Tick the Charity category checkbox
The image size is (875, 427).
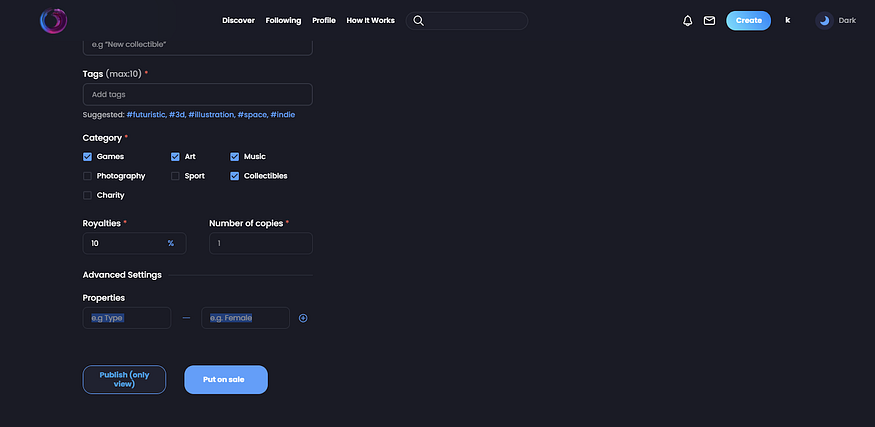pos(88,195)
